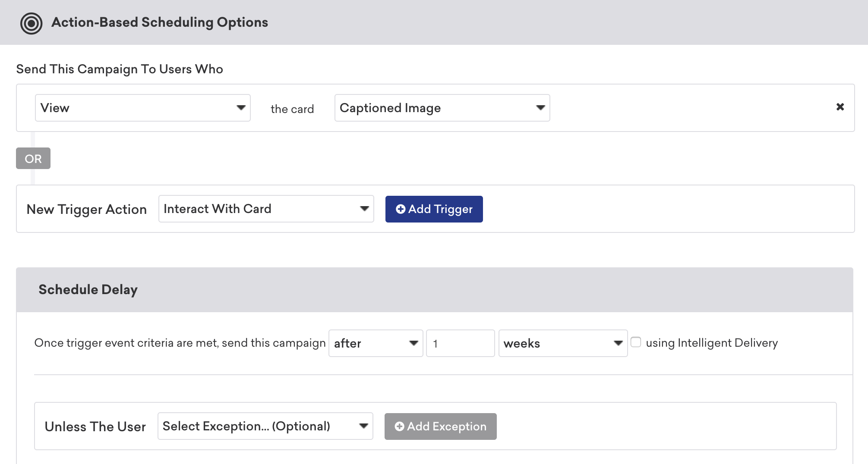Click the plus icon on Add Exception
Viewport: 868px width, 464px height.
(399, 426)
